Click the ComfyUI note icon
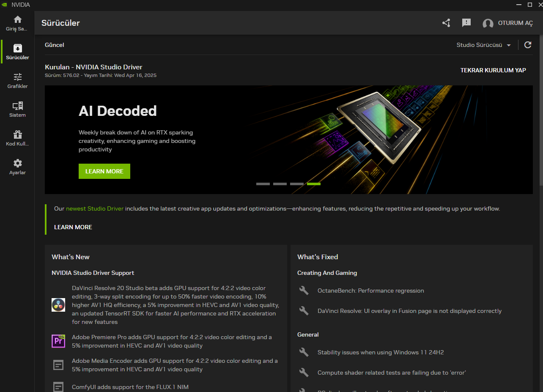Image resolution: width=543 pixels, height=392 pixels. [x=58, y=387]
